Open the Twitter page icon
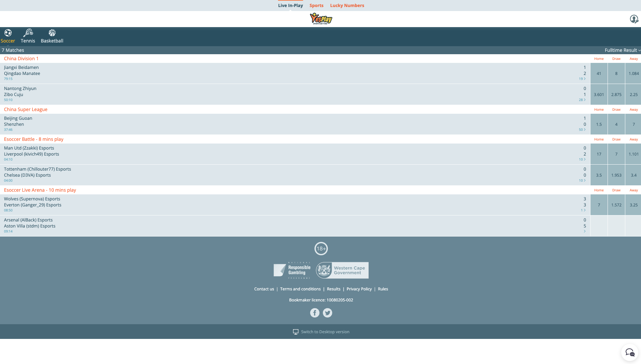641x364 pixels. 328,313
